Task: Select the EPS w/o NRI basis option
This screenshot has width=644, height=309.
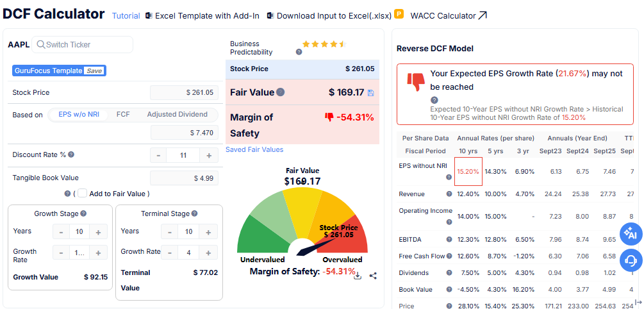Action: [79, 115]
